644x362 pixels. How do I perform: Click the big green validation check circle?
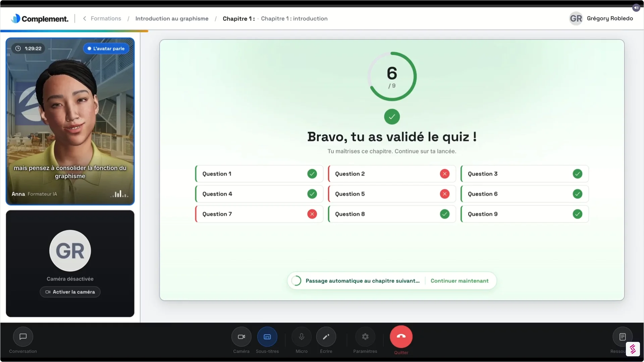[x=392, y=117]
